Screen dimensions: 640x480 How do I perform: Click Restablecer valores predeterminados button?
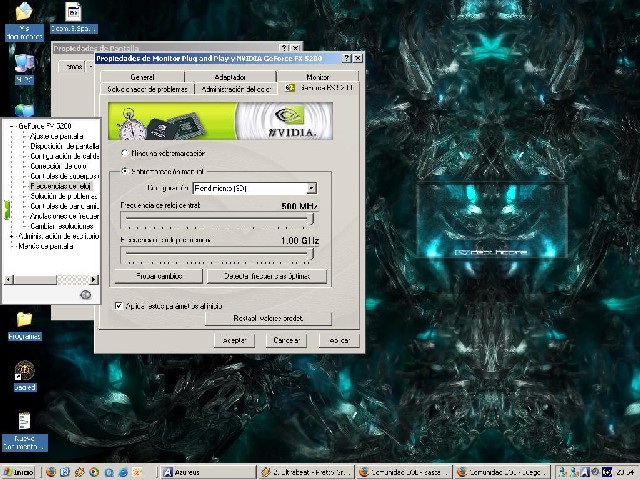coord(268,318)
